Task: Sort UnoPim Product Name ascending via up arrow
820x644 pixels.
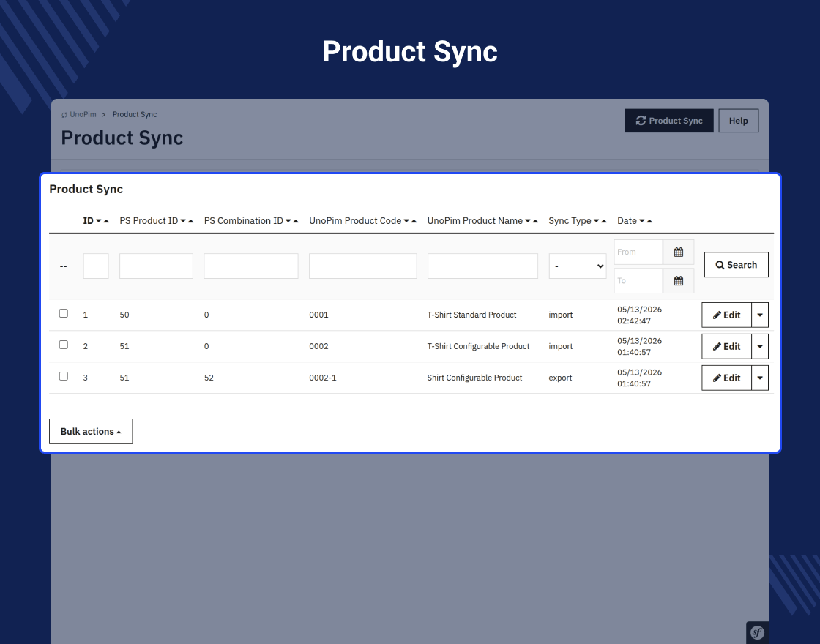Action: coord(535,221)
